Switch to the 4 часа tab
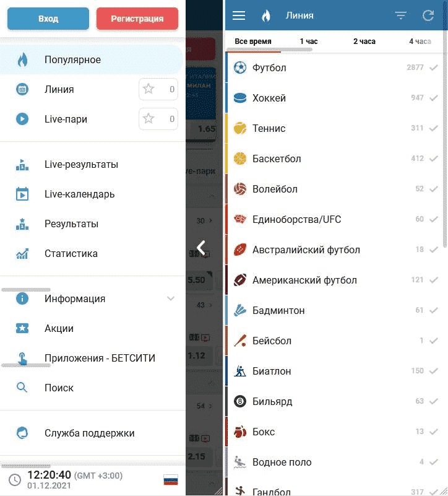The image size is (448, 496). (x=420, y=41)
